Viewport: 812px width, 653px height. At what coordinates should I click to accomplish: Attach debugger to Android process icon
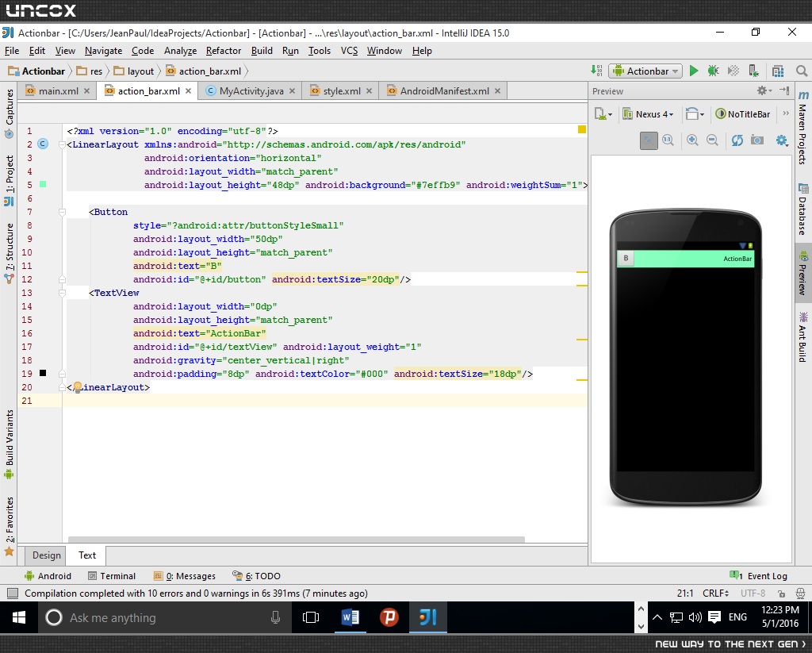tap(753, 71)
